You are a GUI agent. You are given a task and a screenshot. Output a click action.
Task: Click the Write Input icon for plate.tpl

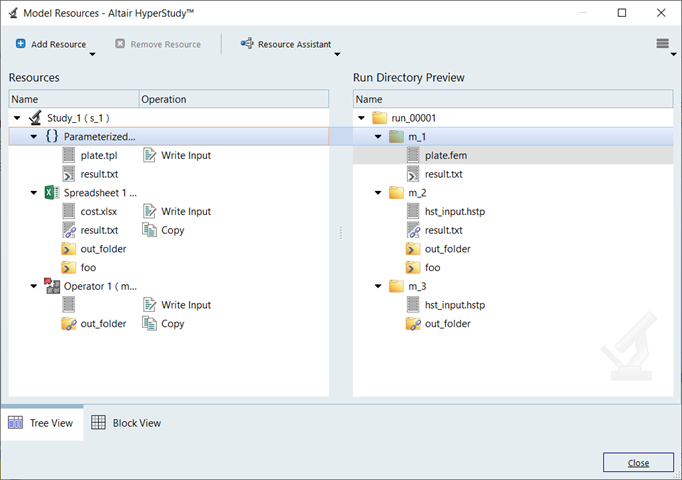(150, 155)
